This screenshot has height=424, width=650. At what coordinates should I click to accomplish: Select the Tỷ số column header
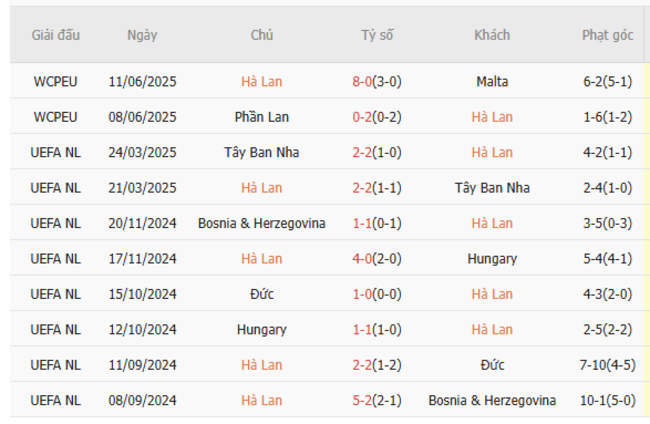click(x=377, y=34)
